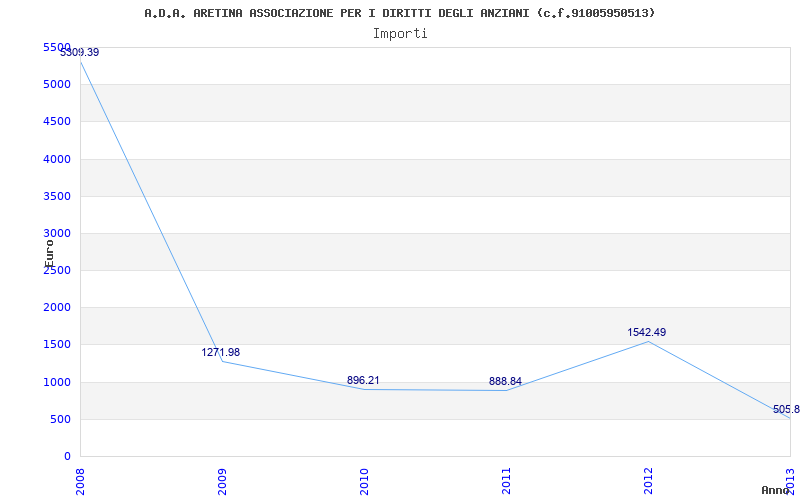800x500 pixels.
Task: Click the 4500 y-axis tick label
Action: click(x=57, y=121)
